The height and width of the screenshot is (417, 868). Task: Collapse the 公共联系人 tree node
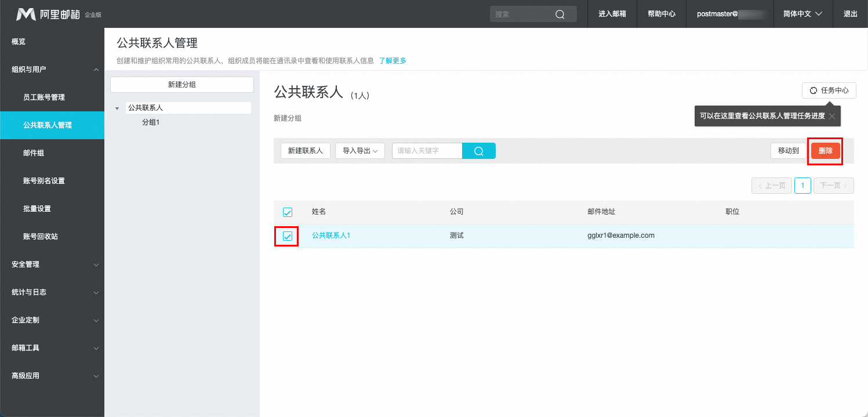tap(118, 108)
